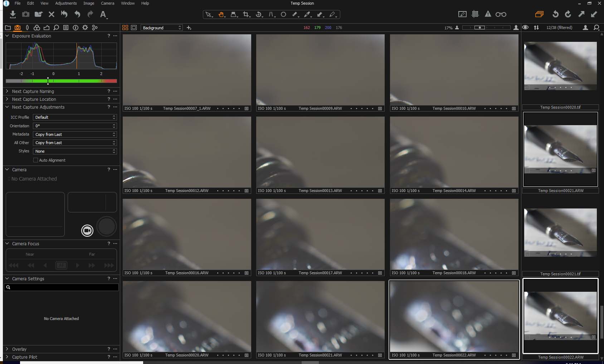Choose the white balance eyedropper tool

[x=307, y=14]
